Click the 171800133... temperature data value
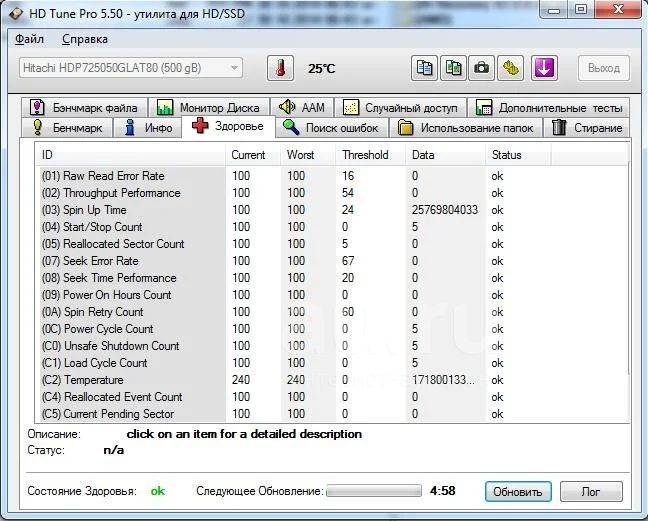The height and width of the screenshot is (521, 648). 443,380
